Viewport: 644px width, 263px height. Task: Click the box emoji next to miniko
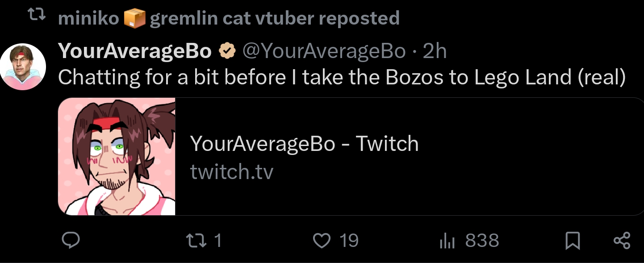click(x=134, y=19)
